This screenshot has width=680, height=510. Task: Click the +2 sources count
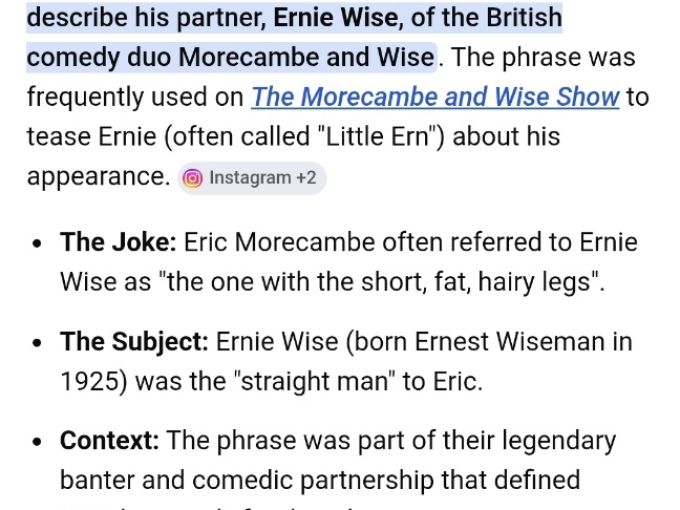[304, 178]
